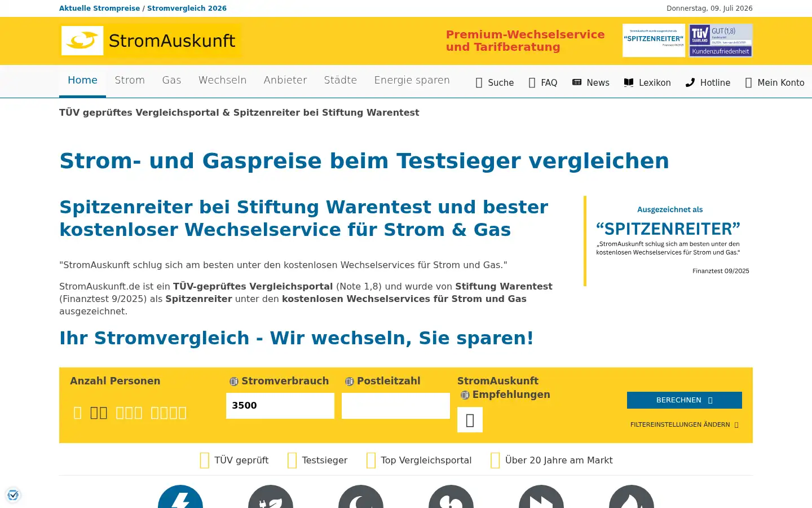812x508 pixels.
Task: Click the date text Donnerstag, 09. Juli 2026
Action: [x=709, y=8]
